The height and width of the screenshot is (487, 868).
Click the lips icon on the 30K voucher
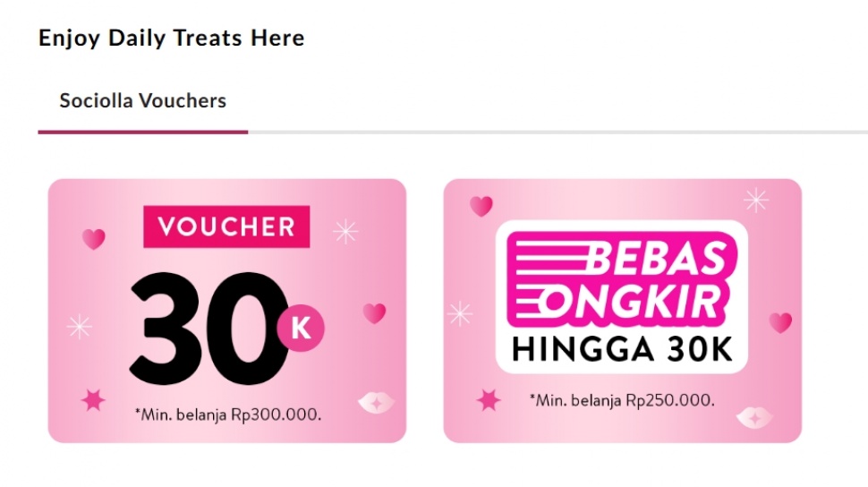[x=377, y=403]
